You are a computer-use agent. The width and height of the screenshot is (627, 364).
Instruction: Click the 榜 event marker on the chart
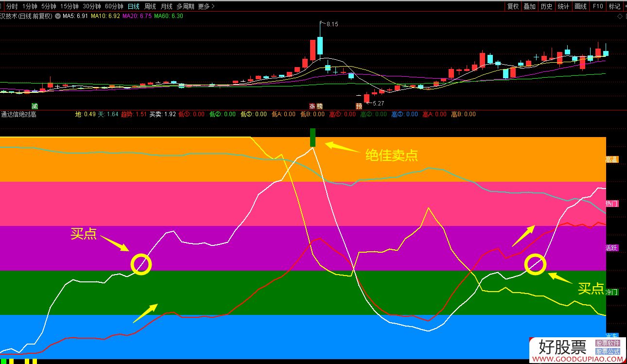point(319,106)
